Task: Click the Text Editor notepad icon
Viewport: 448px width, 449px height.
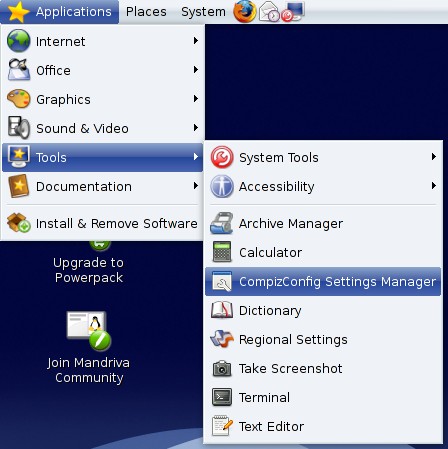Action: click(x=222, y=426)
